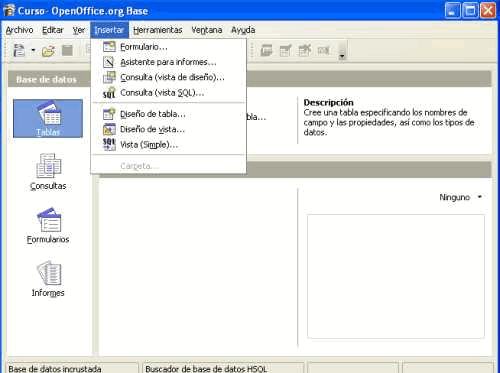Click 'Buscador de base de datos HSQL' status text
This screenshot has height=373, width=500.
click(x=206, y=368)
